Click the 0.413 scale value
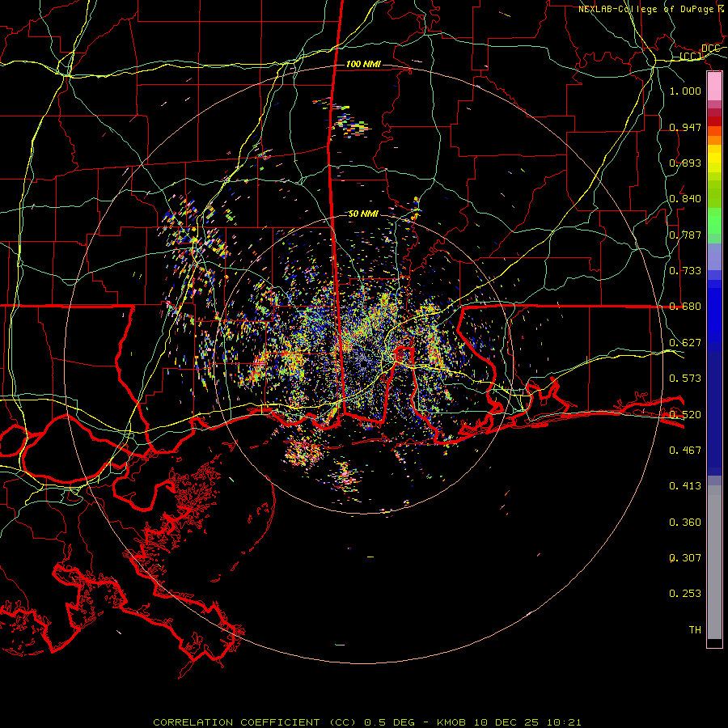This screenshot has width=728, height=728. pos(685,486)
